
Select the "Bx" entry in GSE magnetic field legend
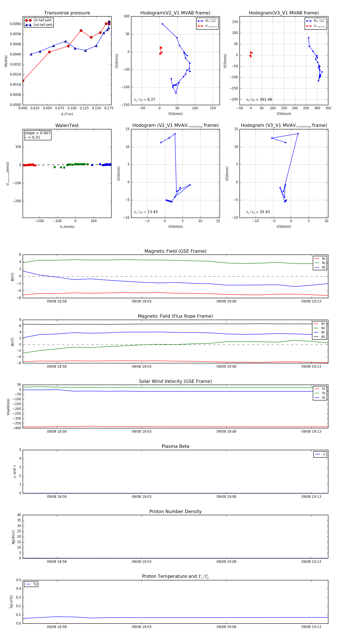320,259
